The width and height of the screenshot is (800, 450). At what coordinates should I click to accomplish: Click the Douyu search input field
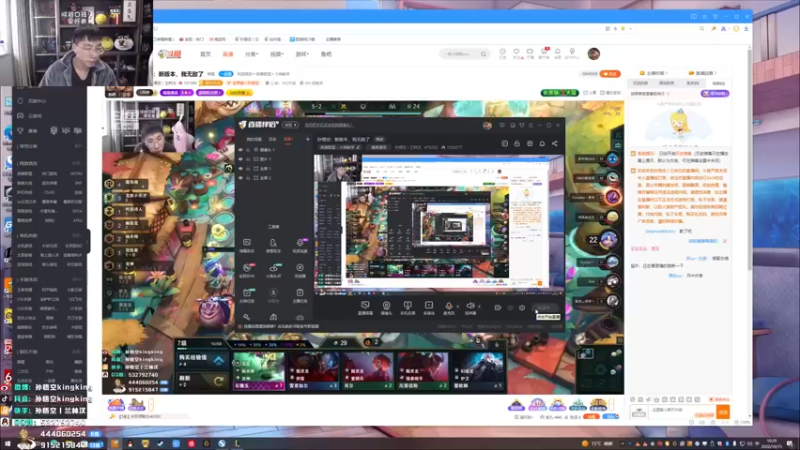tap(460, 54)
